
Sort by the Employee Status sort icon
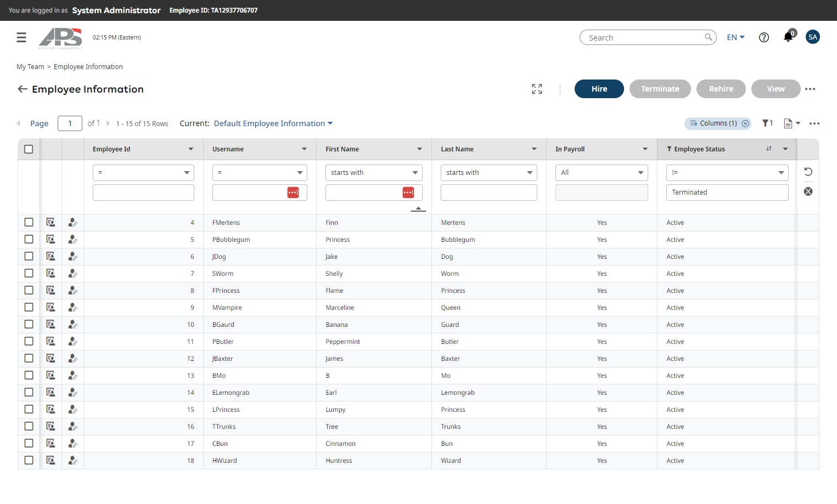point(769,149)
